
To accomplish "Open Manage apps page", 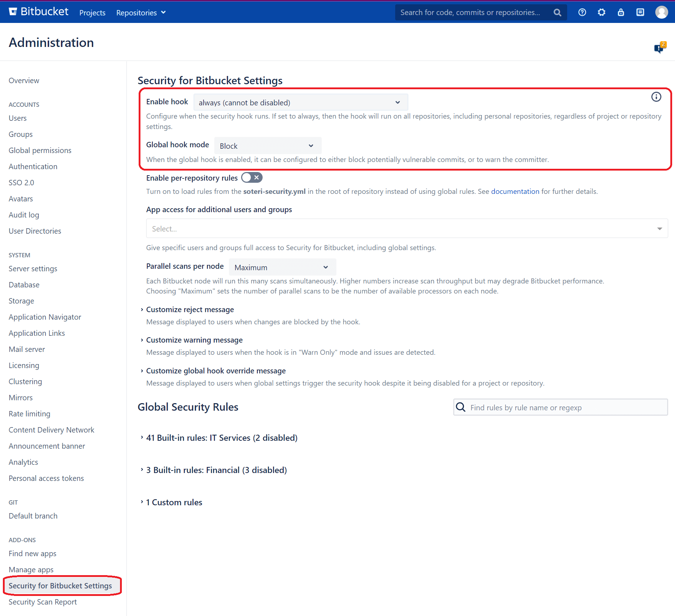I will point(31,570).
